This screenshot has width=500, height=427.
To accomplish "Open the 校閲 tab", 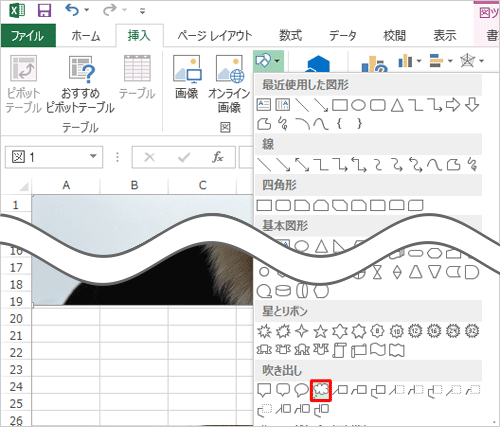I will pos(394,35).
